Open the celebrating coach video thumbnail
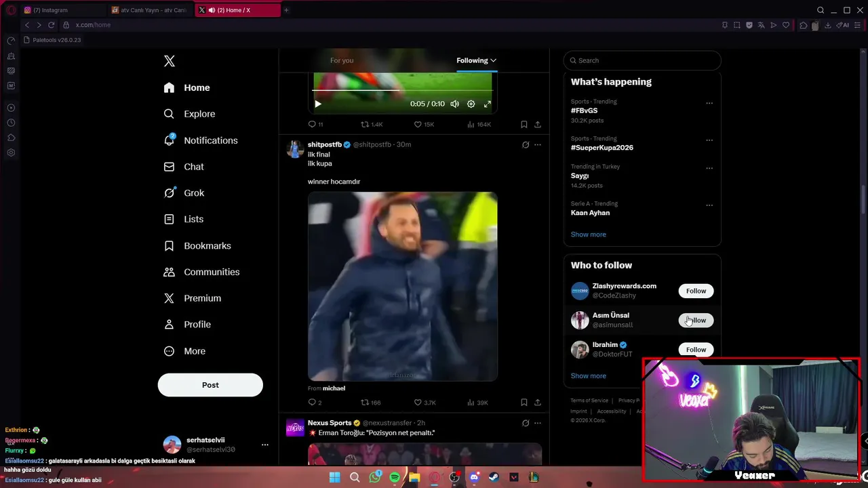Screen dimensions: 868x488 coord(403,286)
